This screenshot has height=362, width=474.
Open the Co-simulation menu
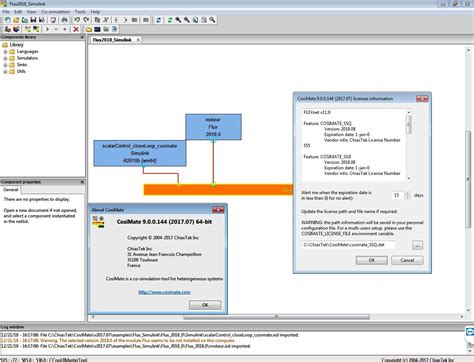click(56, 12)
